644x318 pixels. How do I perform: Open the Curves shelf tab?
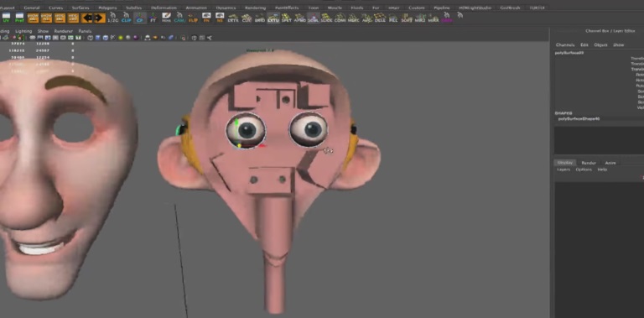pyautogui.click(x=56, y=8)
